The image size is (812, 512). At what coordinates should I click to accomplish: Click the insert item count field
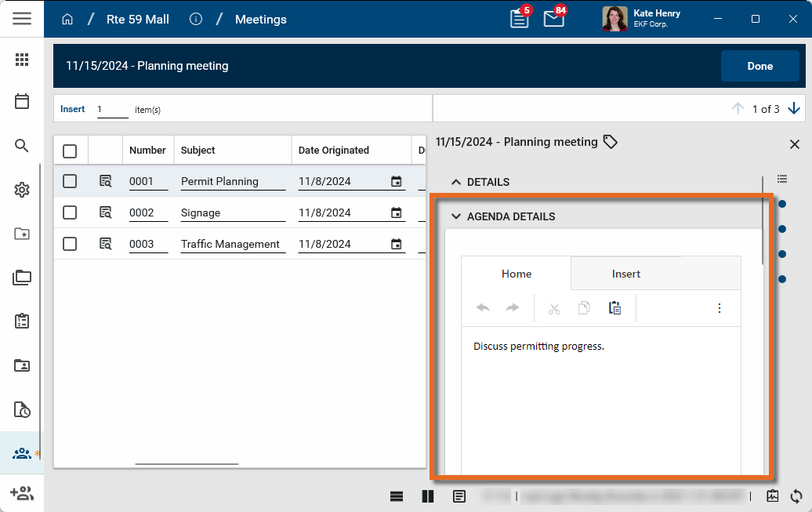pyautogui.click(x=112, y=110)
